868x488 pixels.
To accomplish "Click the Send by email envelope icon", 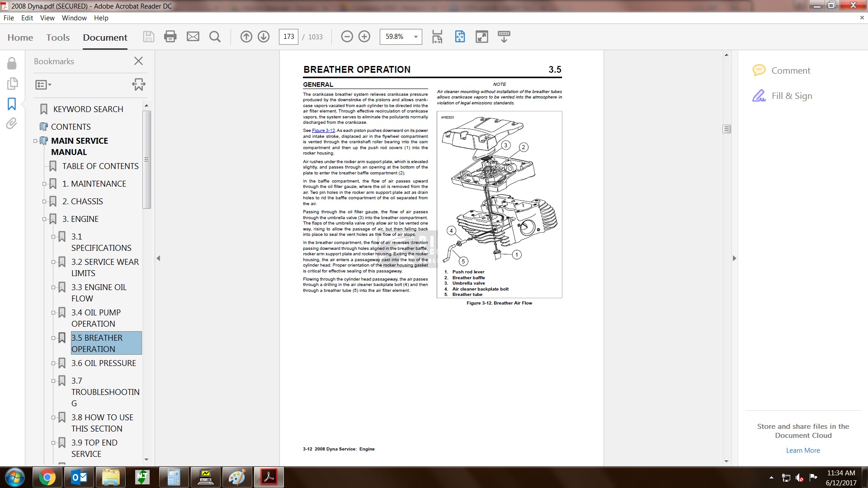I will [x=193, y=37].
